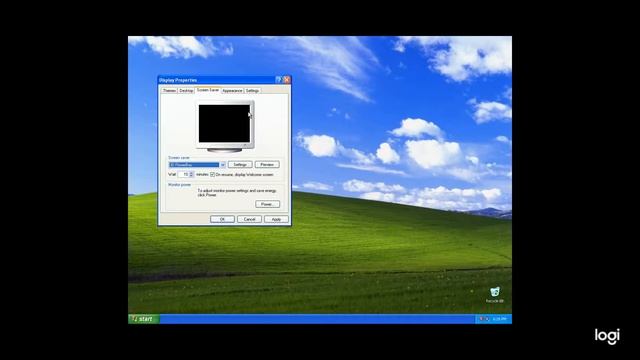The width and height of the screenshot is (640, 360).
Task: Go to the Settings tab
Action: [x=252, y=91]
